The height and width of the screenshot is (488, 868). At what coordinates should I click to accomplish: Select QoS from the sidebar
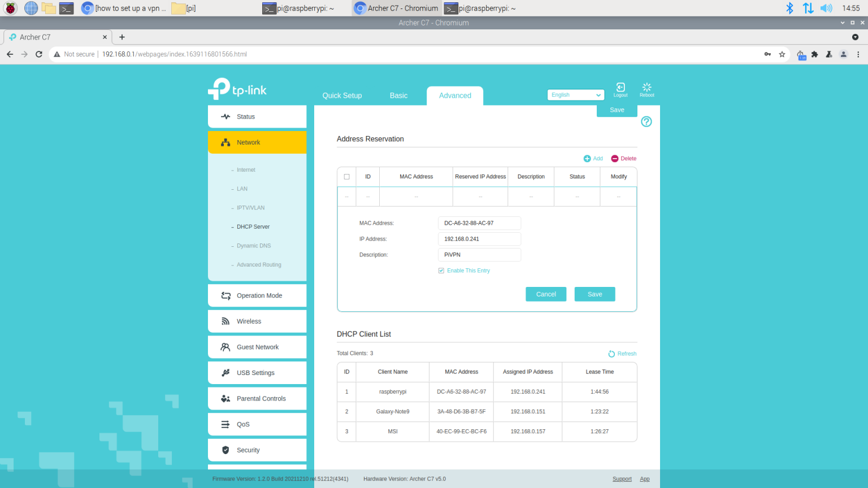(244, 424)
